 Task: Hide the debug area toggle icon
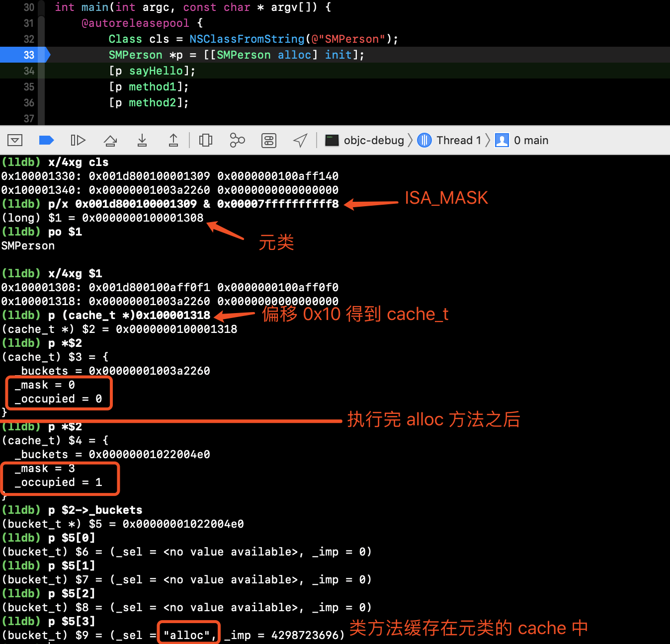15,141
